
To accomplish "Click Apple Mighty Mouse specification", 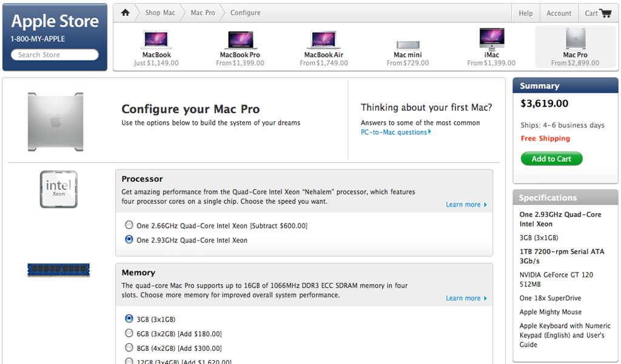I will [551, 312].
